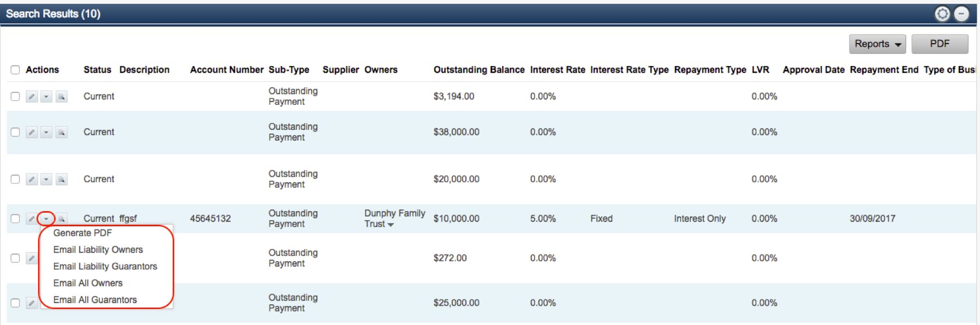Open actions dropdown arrow for $20,000.00 row
Viewport: 980px width, 325px height.
click(x=46, y=179)
